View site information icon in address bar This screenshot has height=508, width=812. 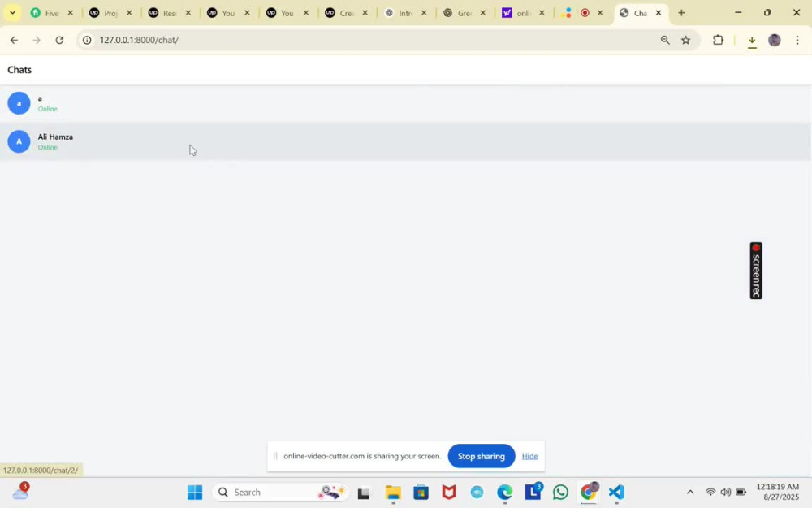(87, 40)
